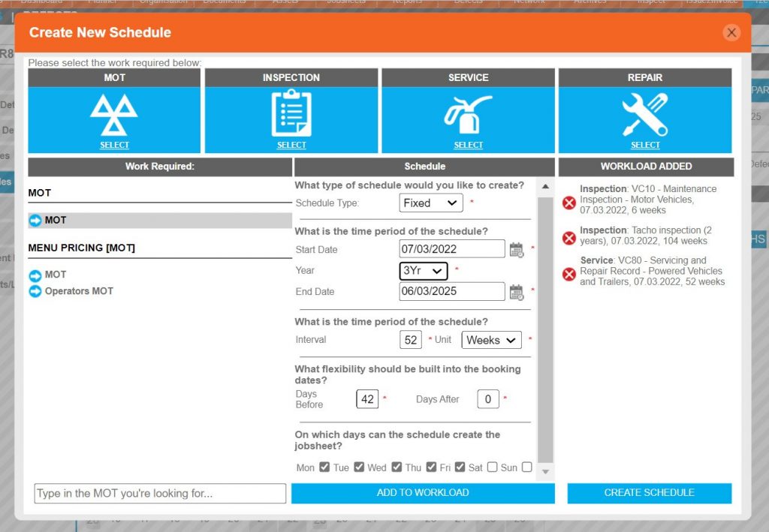The height and width of the screenshot is (532, 769).
Task: Click the MOT search text field
Action: tap(158, 493)
